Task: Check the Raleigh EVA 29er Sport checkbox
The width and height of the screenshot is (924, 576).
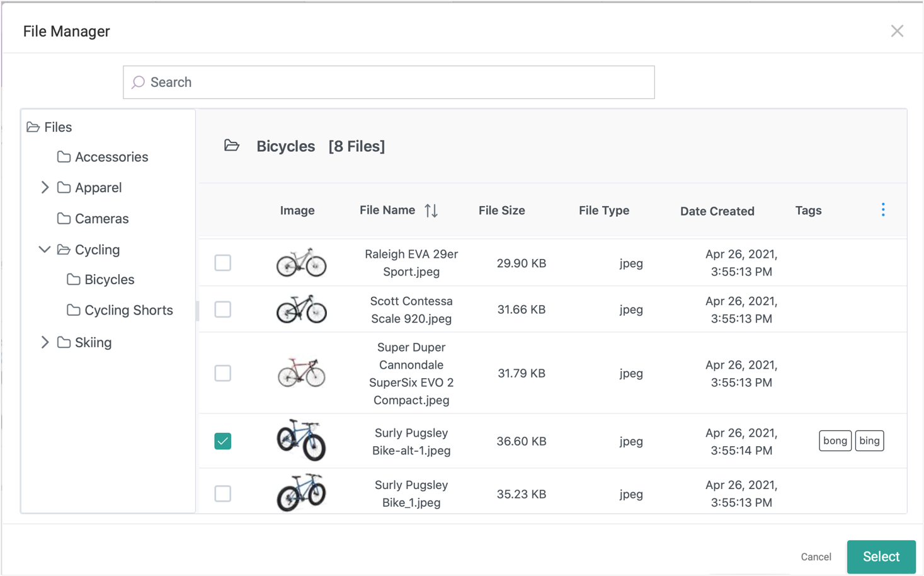Action: [x=222, y=263]
